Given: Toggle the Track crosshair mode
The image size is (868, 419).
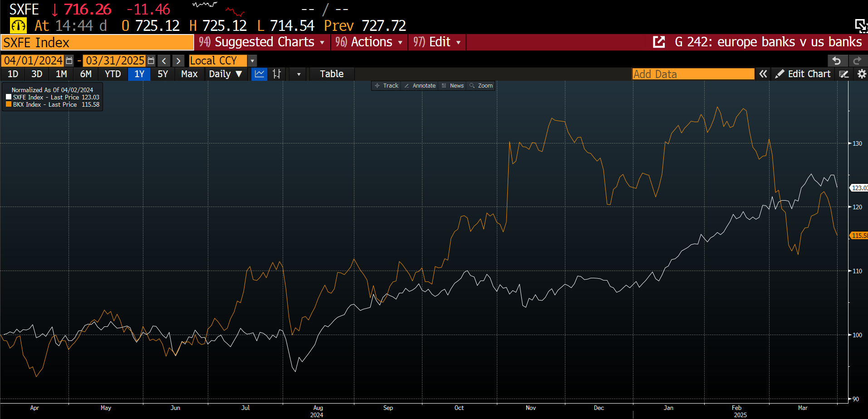Looking at the screenshot, I should point(386,86).
